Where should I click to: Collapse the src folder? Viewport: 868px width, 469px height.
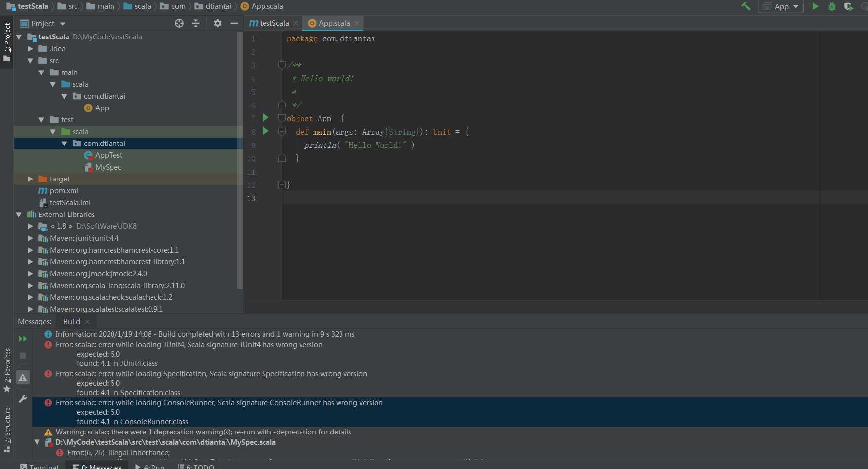(30, 61)
